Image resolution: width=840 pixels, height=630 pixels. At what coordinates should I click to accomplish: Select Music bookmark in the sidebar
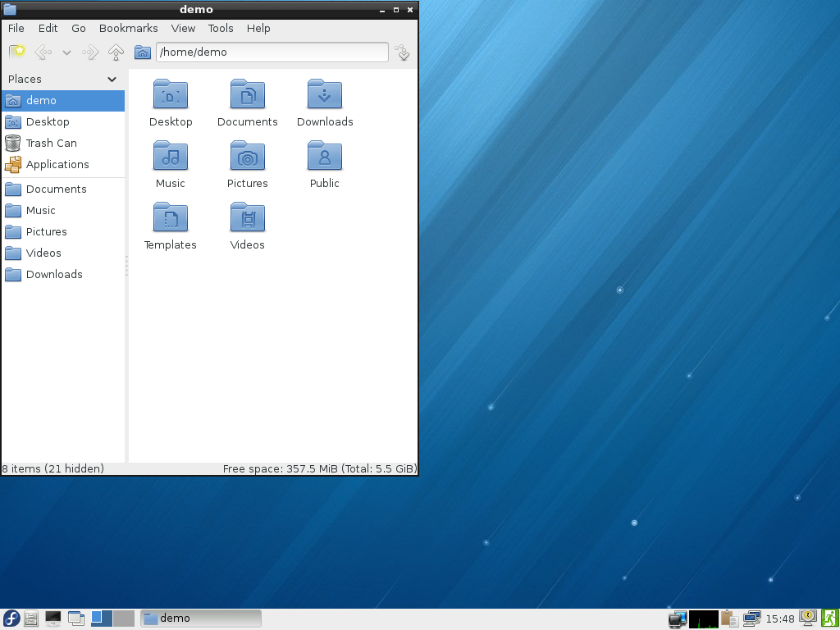pos(63,211)
